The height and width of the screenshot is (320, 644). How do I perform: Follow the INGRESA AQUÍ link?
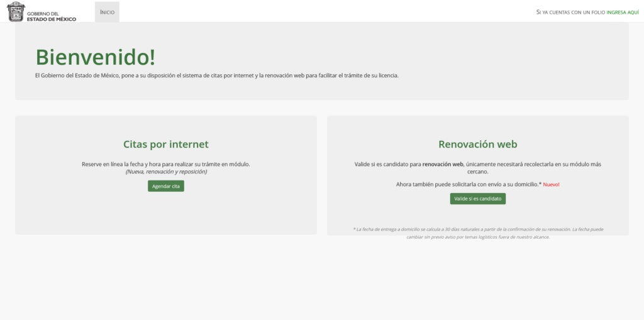pyautogui.click(x=622, y=12)
